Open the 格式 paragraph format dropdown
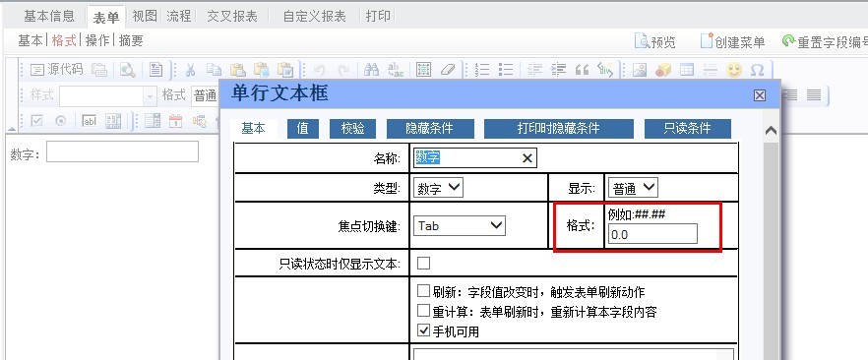868x360 pixels. [205, 95]
